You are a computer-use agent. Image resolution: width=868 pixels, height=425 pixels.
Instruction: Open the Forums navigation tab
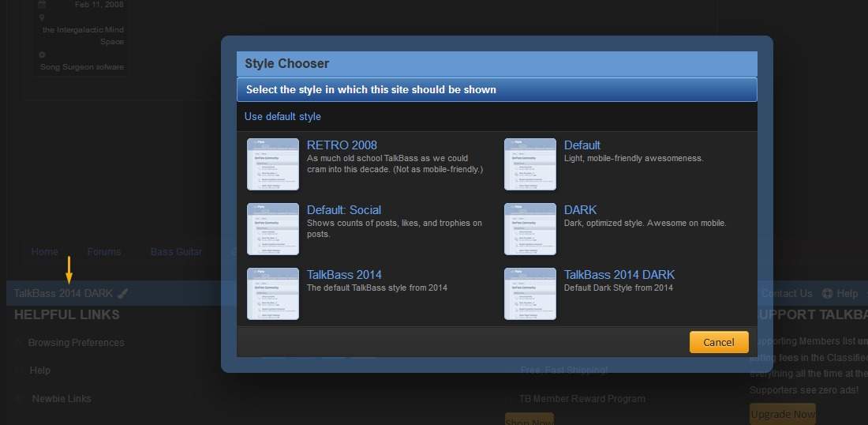point(104,251)
